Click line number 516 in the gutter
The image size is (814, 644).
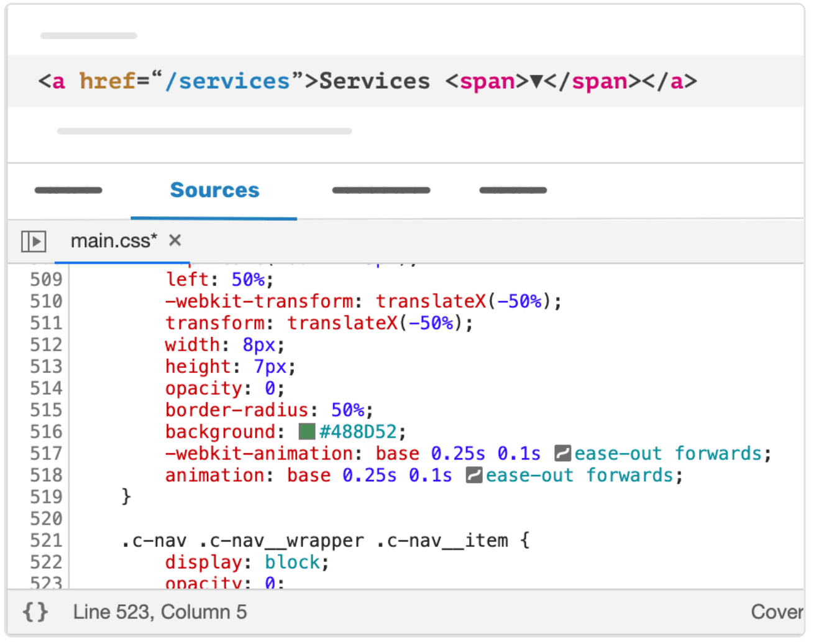point(47,431)
